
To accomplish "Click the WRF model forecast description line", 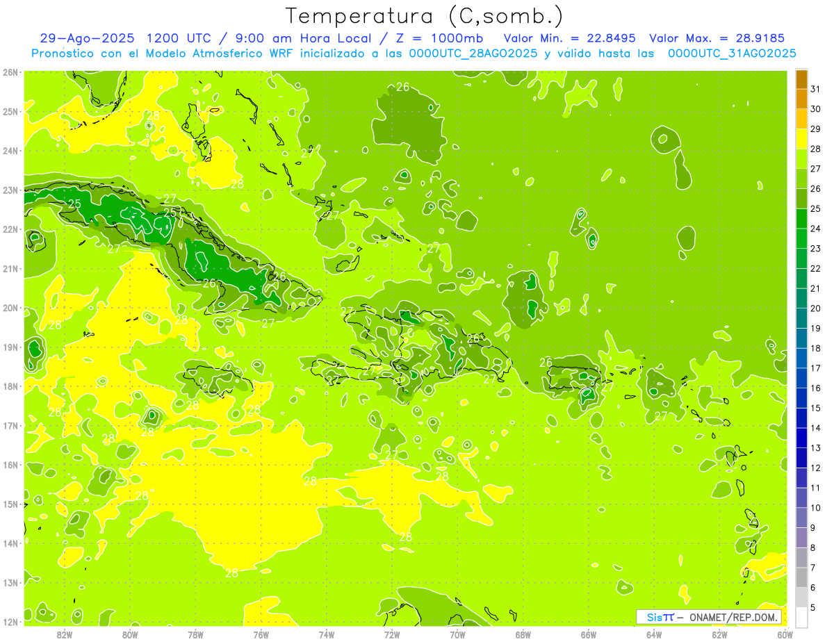I will coord(414,53).
